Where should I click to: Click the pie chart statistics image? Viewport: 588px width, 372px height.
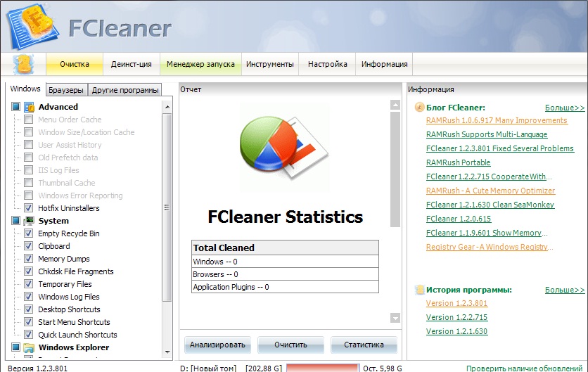(x=283, y=149)
